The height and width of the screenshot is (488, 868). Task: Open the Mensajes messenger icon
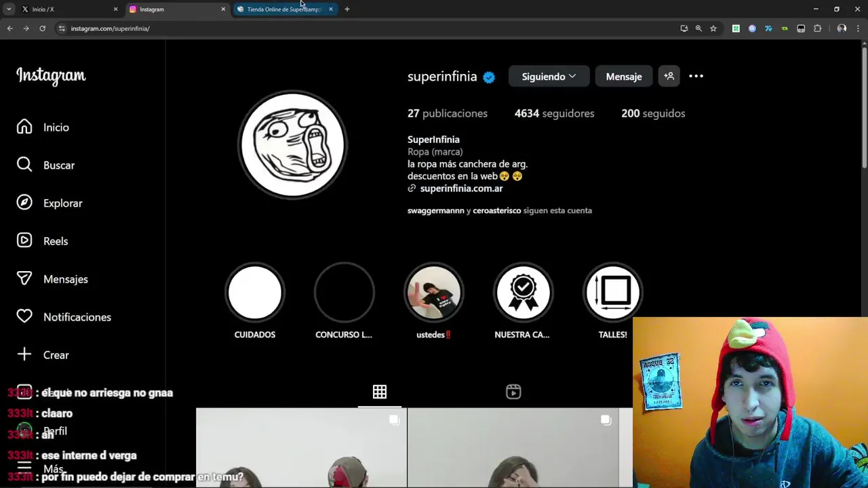[x=24, y=279]
